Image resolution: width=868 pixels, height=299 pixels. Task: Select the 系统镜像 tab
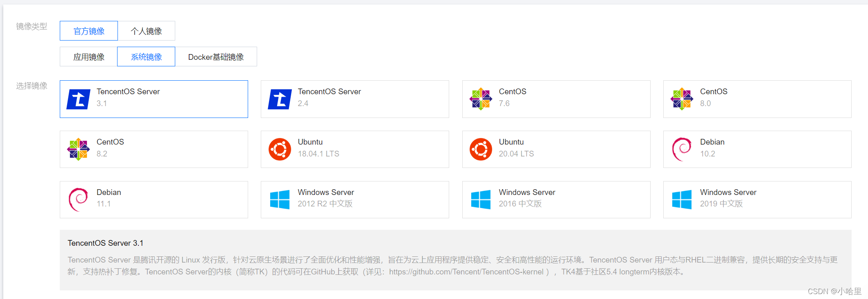(x=146, y=57)
